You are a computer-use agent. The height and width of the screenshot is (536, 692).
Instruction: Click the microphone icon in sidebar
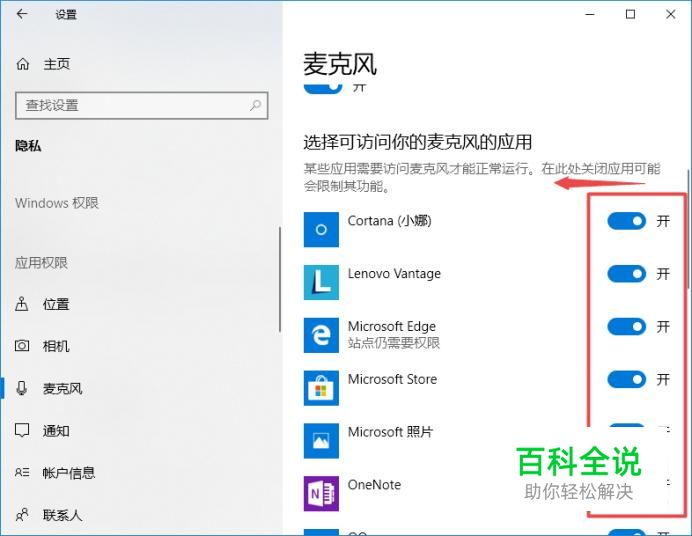22,388
